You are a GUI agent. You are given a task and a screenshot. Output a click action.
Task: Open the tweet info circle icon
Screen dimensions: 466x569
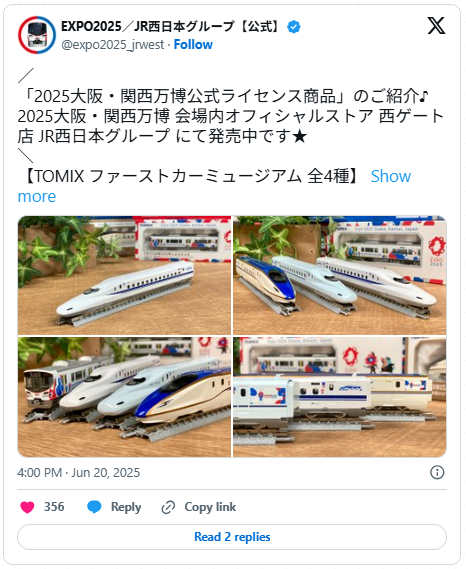[x=437, y=472]
